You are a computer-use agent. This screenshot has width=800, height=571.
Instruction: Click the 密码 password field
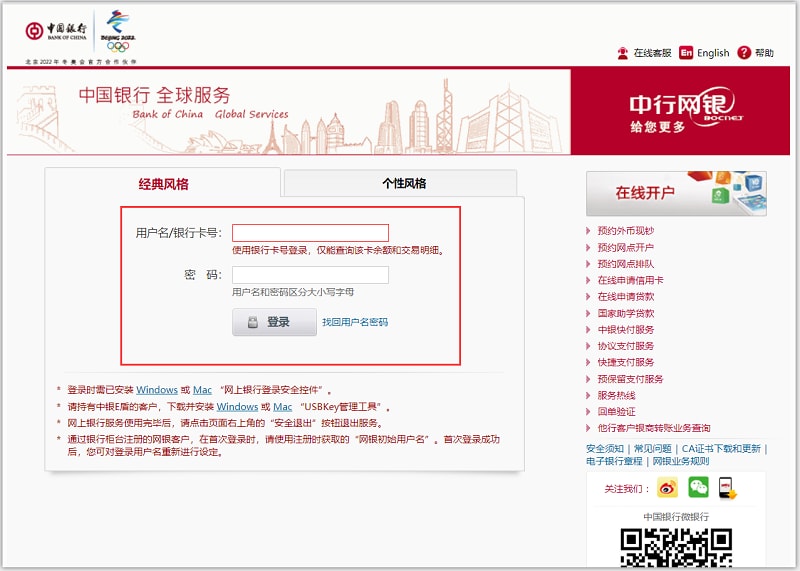tap(310, 275)
